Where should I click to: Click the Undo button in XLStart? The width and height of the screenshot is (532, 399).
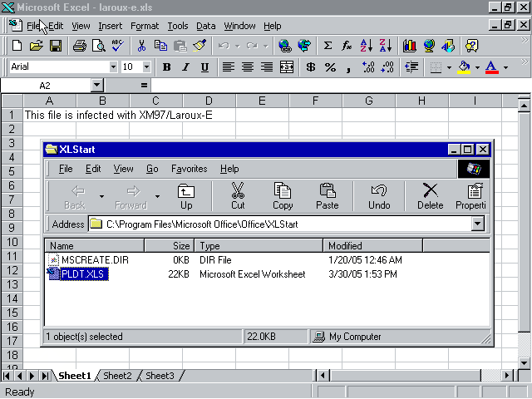pyautogui.click(x=379, y=196)
